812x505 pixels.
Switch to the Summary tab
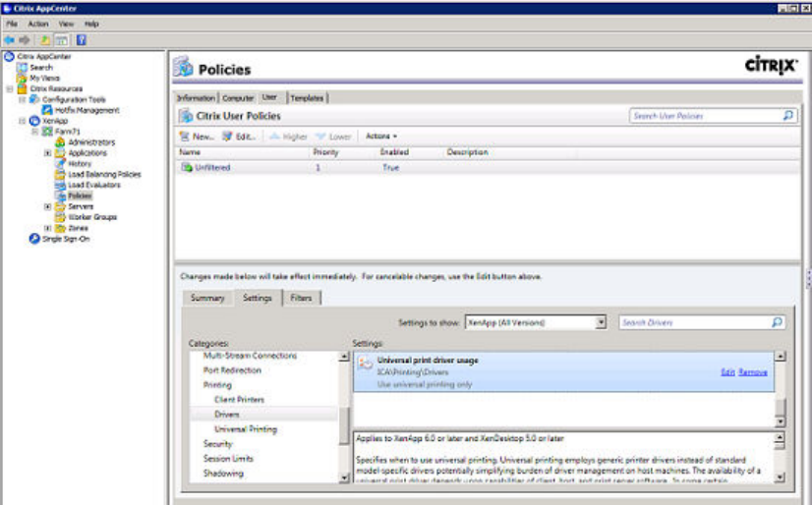[x=207, y=298]
